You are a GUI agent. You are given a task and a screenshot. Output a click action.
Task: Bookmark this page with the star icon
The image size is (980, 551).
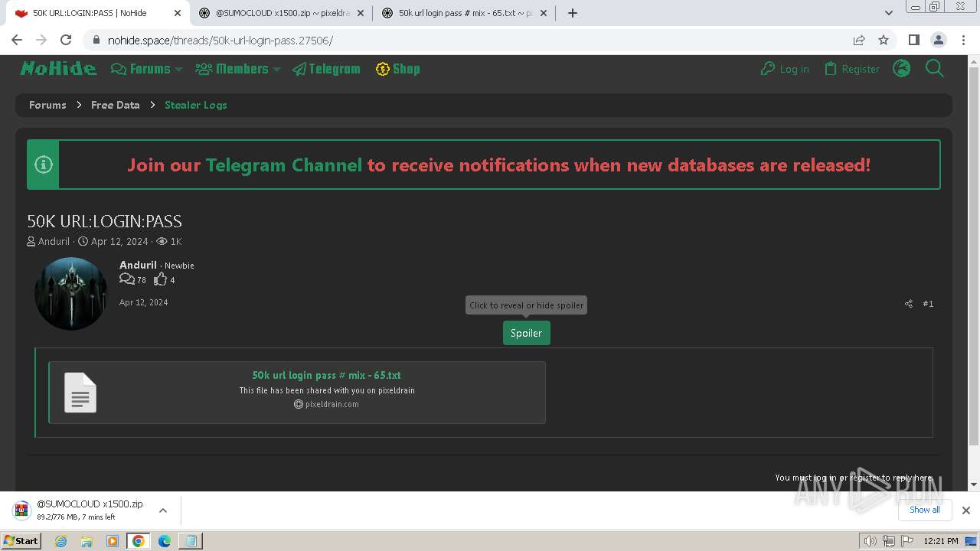click(x=884, y=40)
